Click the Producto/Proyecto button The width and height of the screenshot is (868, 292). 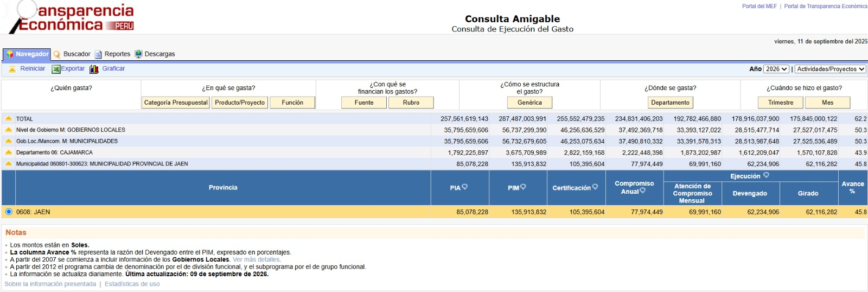pyautogui.click(x=240, y=103)
